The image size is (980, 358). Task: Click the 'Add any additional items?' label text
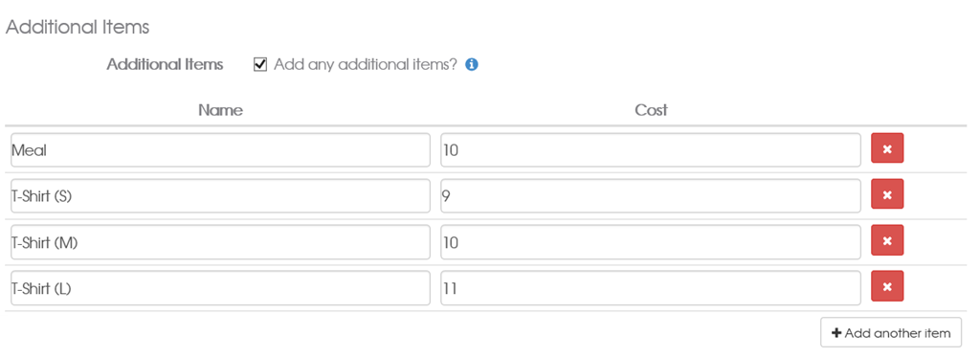click(366, 64)
